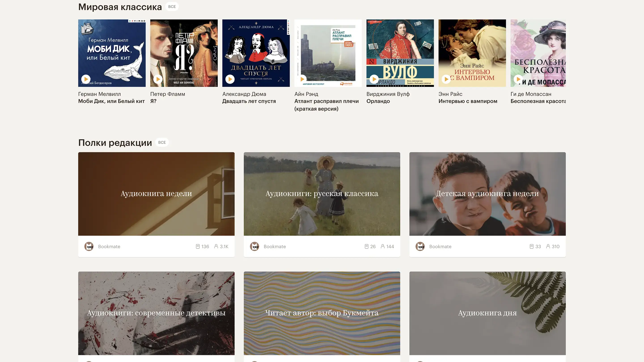Click the Bookmate avatar under Аудиокнига недели
Viewport: 644px width, 362px height.
(x=89, y=246)
